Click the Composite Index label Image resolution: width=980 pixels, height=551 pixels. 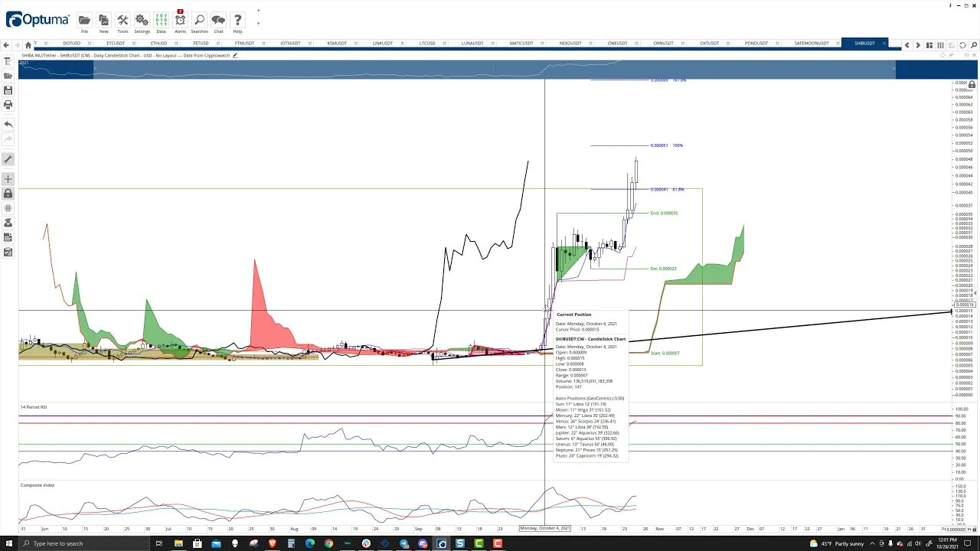pos(38,485)
